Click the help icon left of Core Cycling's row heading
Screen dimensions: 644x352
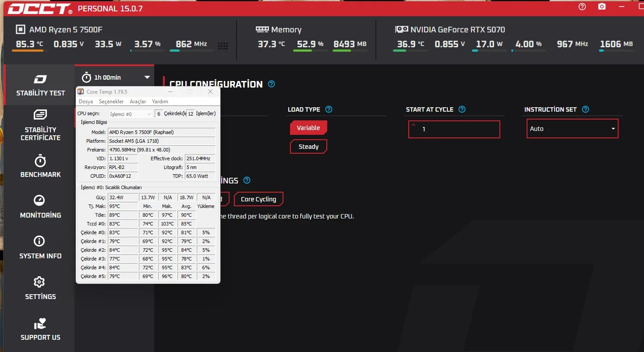[x=247, y=180]
